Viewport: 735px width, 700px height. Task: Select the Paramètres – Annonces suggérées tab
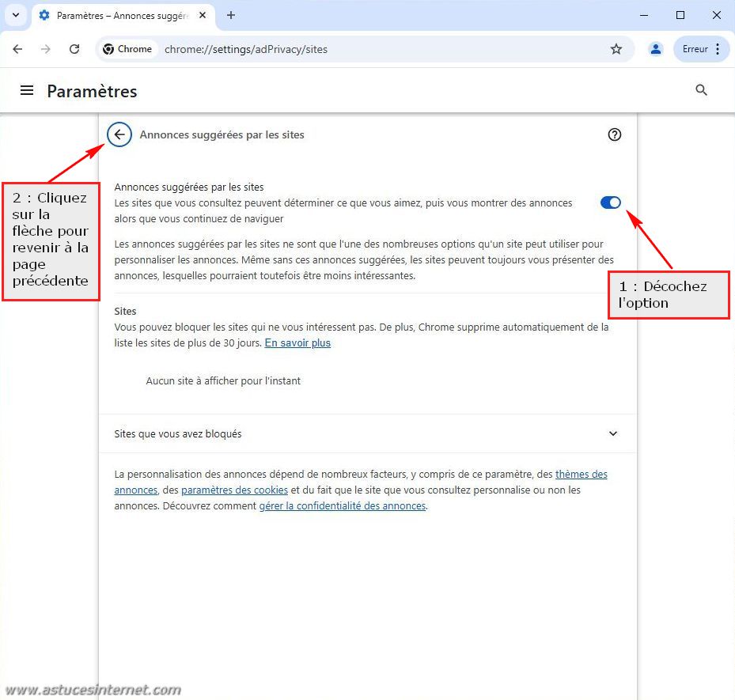(x=122, y=16)
